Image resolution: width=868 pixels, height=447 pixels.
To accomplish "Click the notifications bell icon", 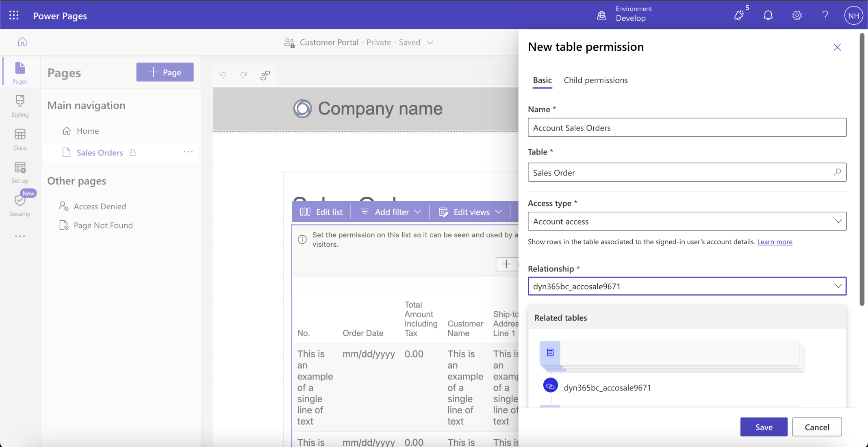I will (768, 15).
